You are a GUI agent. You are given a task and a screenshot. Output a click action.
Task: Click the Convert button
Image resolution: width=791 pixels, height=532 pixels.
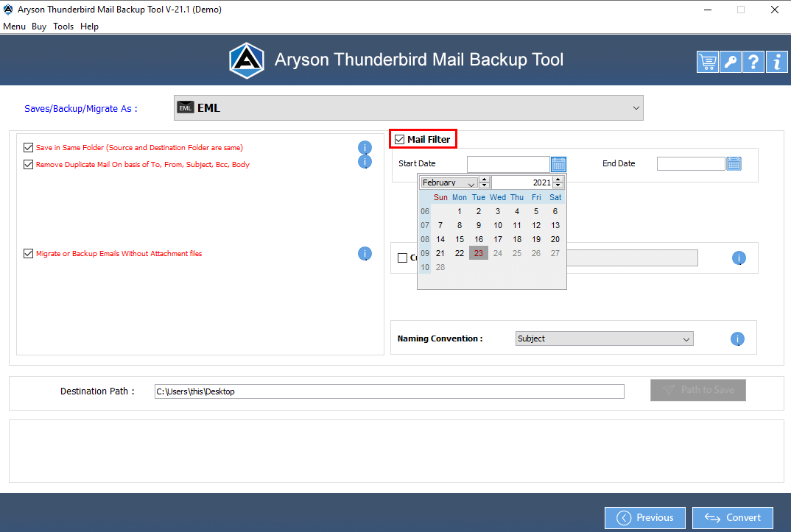[x=733, y=517]
